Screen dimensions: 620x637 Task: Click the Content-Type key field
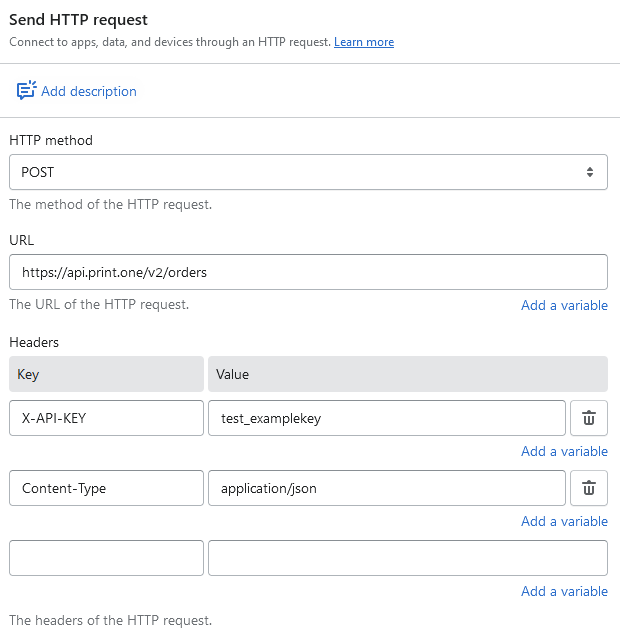[x=106, y=488]
